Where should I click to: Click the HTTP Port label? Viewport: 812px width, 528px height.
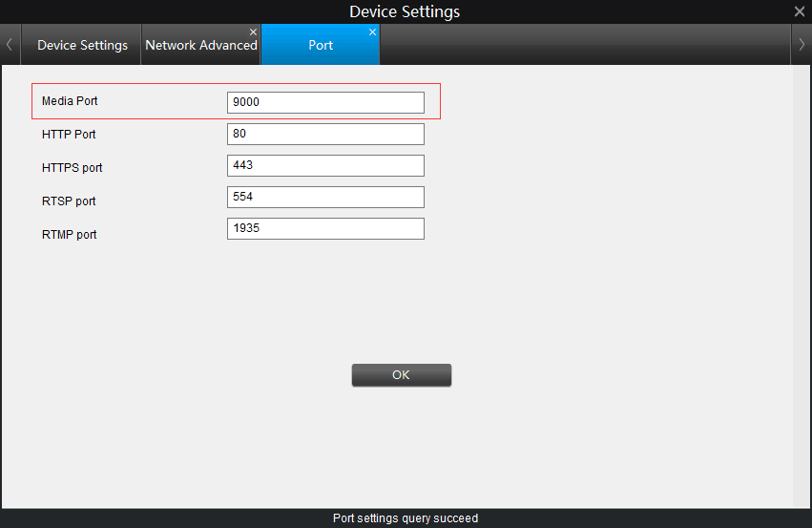tap(69, 135)
